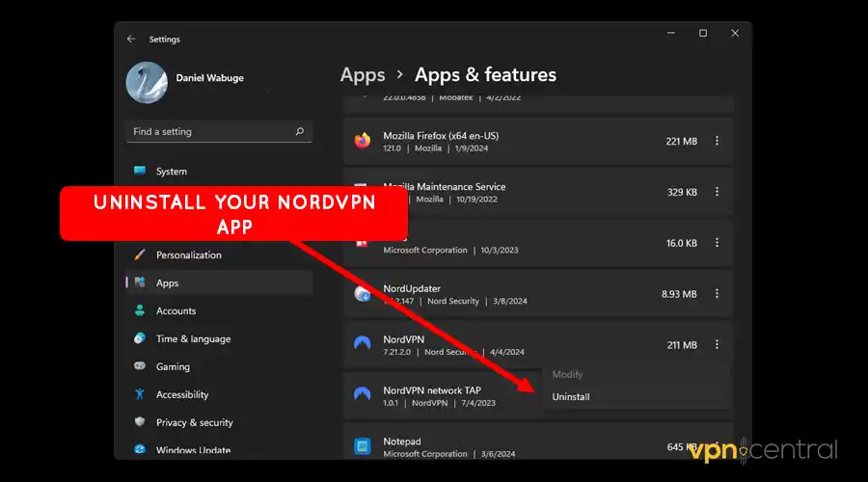Open Windows Update sync icon
The image size is (868, 482).
point(140,449)
